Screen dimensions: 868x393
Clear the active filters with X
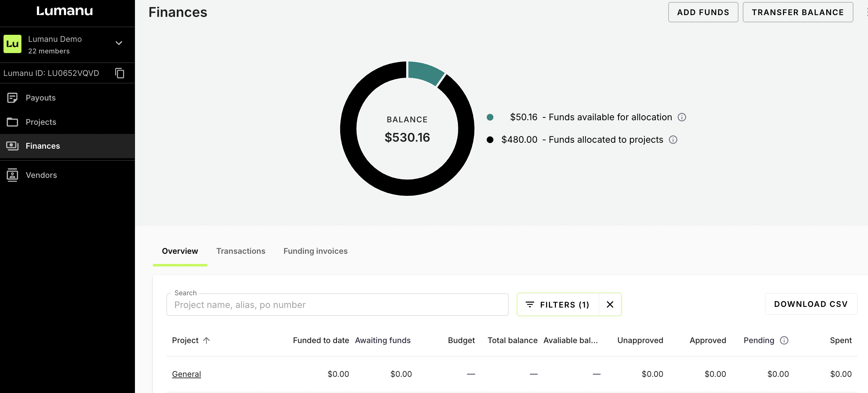tap(610, 304)
